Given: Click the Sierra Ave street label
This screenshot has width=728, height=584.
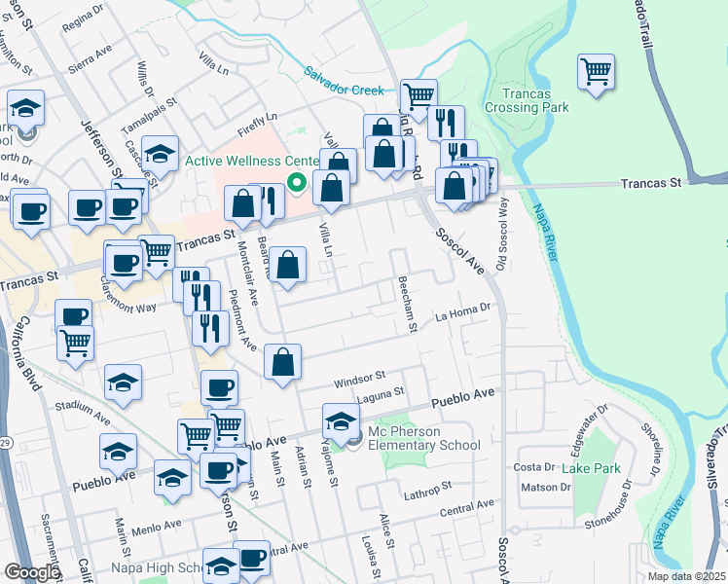Looking at the screenshot, I should tap(91, 59).
